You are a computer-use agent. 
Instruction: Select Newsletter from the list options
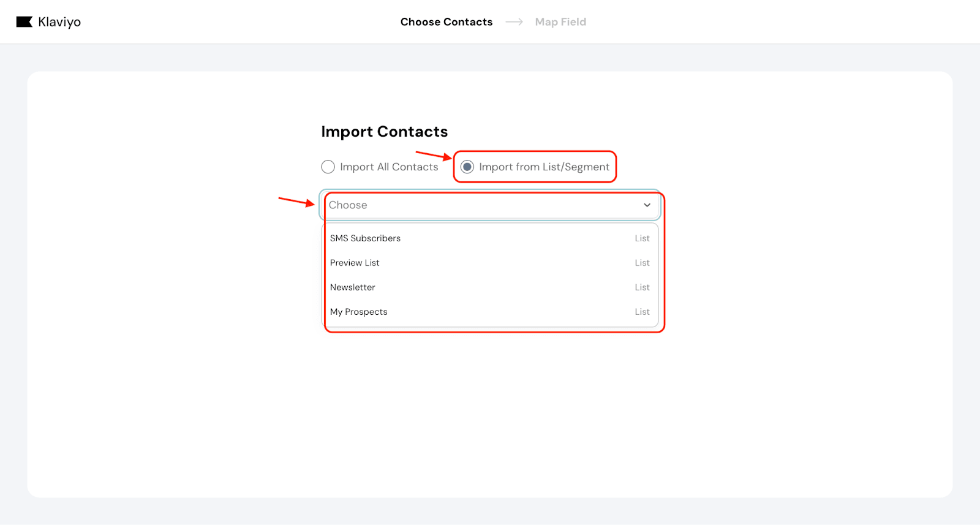(x=352, y=287)
